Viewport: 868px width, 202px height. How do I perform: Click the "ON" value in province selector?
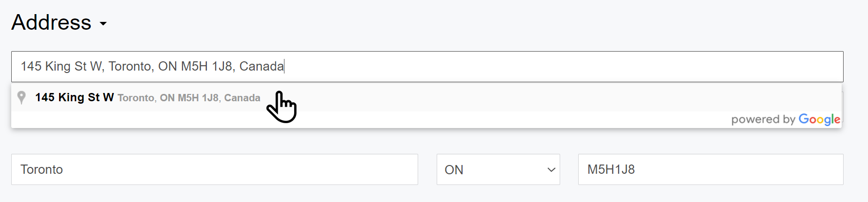tap(454, 170)
